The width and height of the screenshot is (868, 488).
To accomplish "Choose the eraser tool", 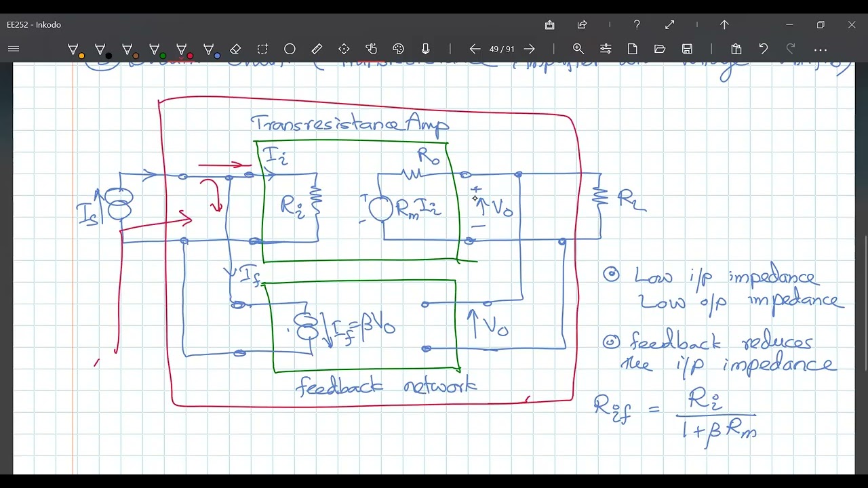I will tap(235, 49).
